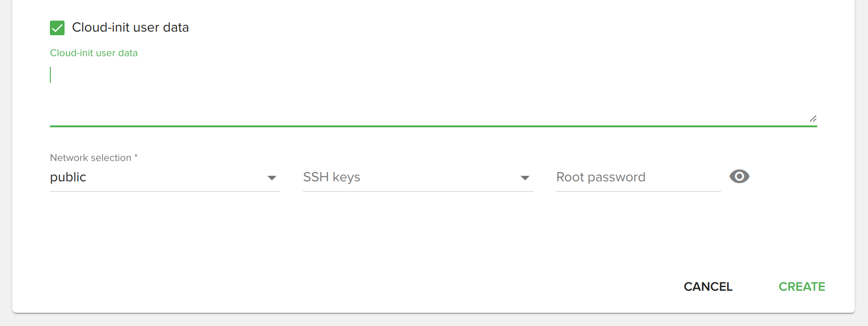
Task: Click the Network selection dropdown arrow
Action: pyautogui.click(x=272, y=178)
